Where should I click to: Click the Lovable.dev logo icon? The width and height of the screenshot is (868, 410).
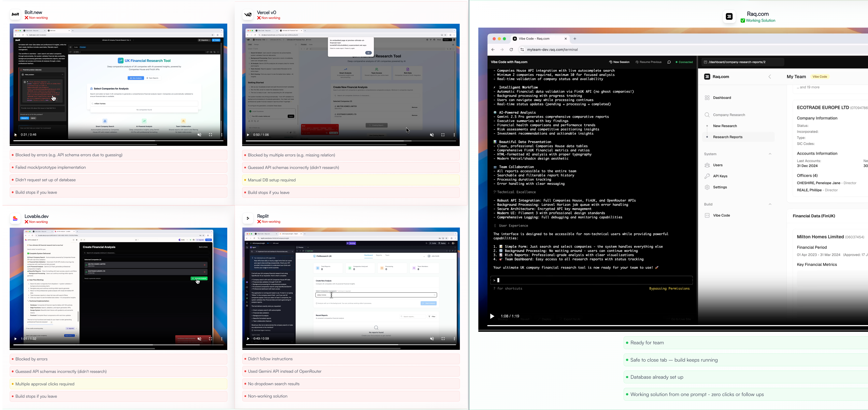tap(15, 219)
